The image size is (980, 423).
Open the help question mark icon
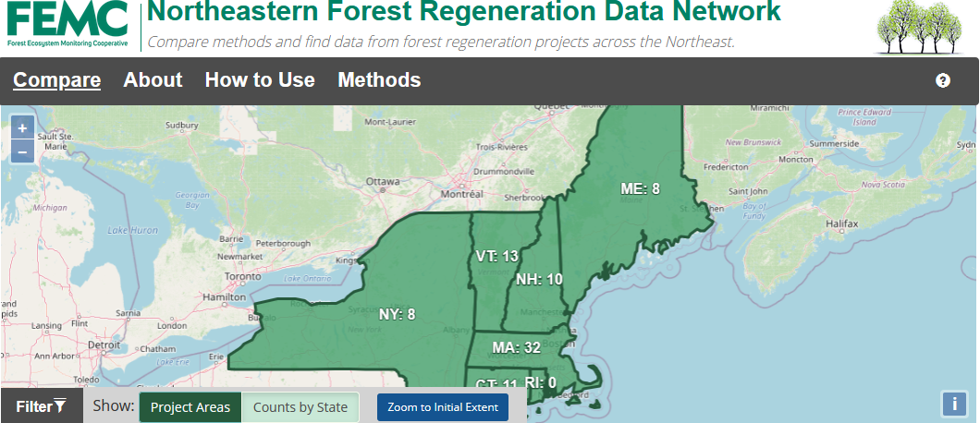(x=942, y=80)
